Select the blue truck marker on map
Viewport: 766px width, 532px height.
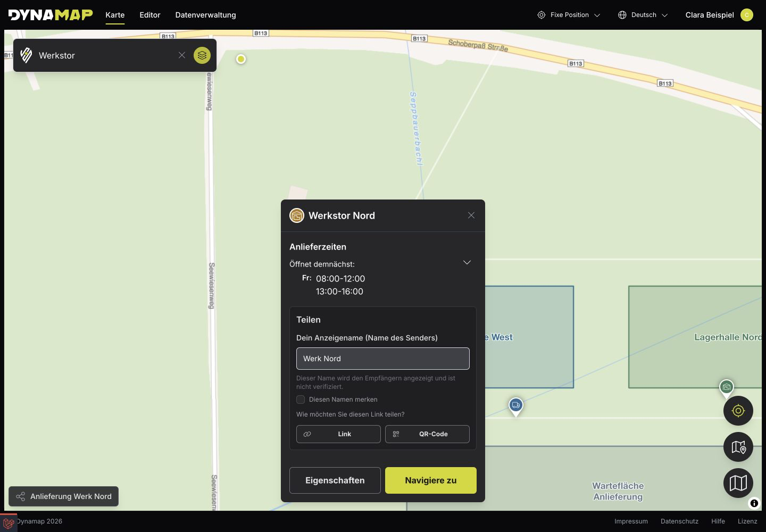click(515, 406)
